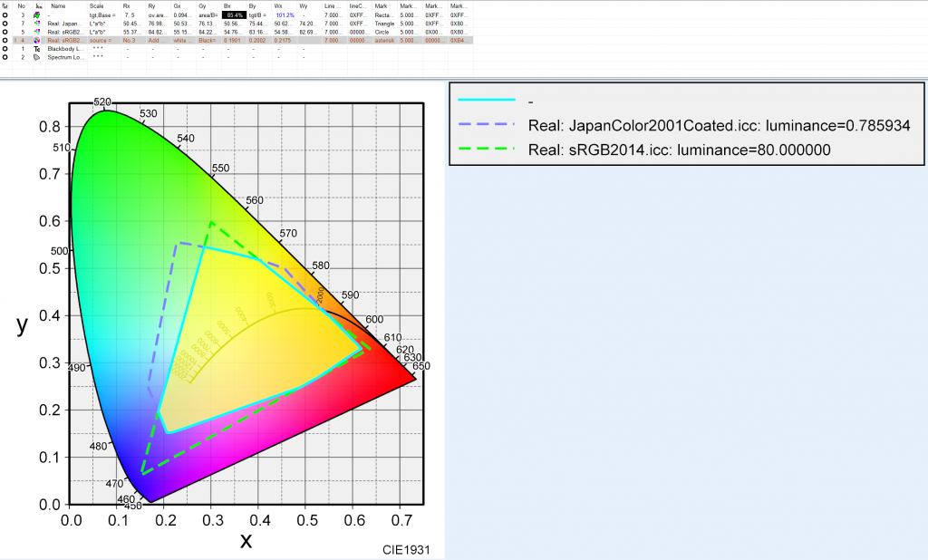Click the 600 wavelength label on locus

(374, 319)
